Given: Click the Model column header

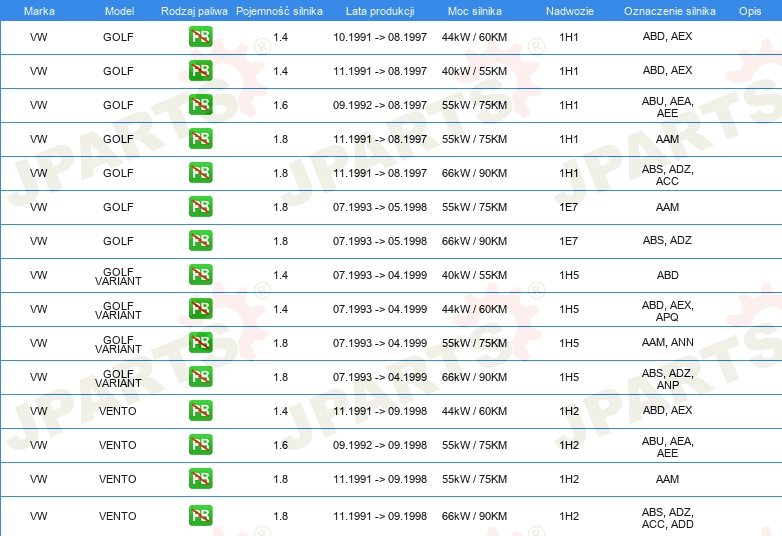Looking at the screenshot, I should click(x=119, y=11).
